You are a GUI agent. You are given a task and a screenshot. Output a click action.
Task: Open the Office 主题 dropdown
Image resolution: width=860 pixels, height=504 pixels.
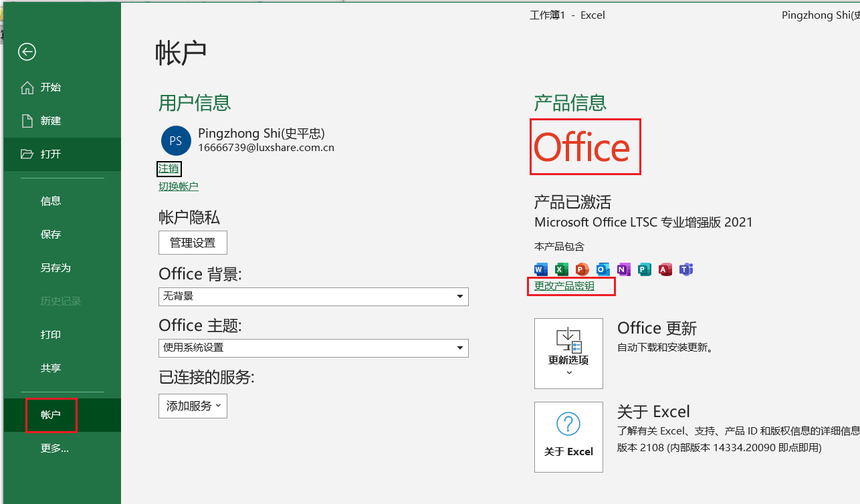tap(314, 348)
